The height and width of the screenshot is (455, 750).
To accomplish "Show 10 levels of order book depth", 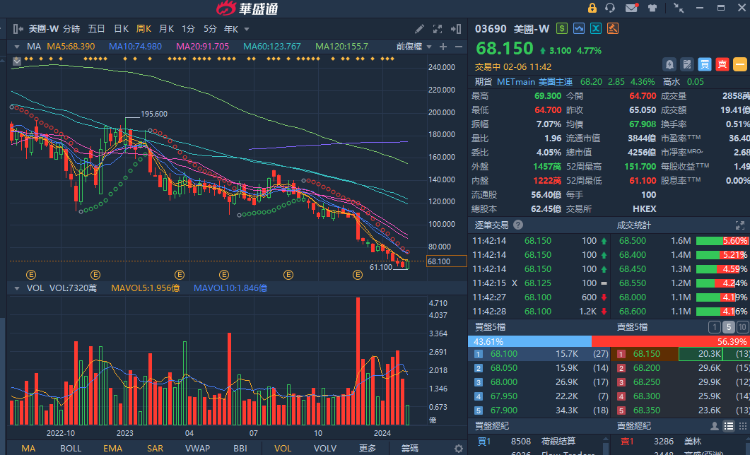I will (x=742, y=327).
